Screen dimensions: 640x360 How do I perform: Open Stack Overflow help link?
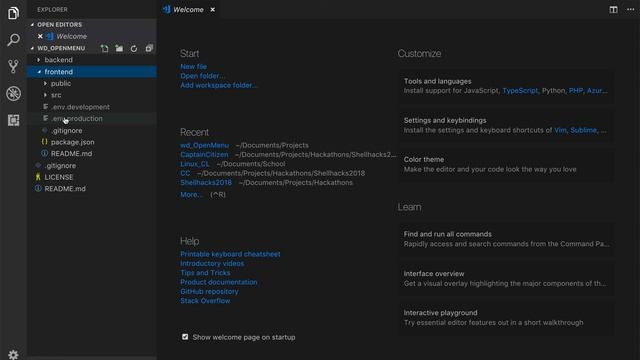[x=205, y=301]
